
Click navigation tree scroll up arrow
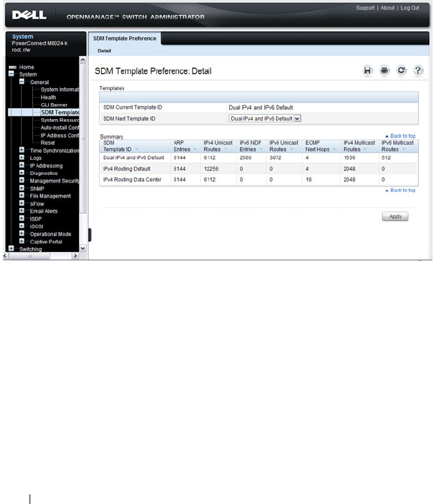click(83, 60)
